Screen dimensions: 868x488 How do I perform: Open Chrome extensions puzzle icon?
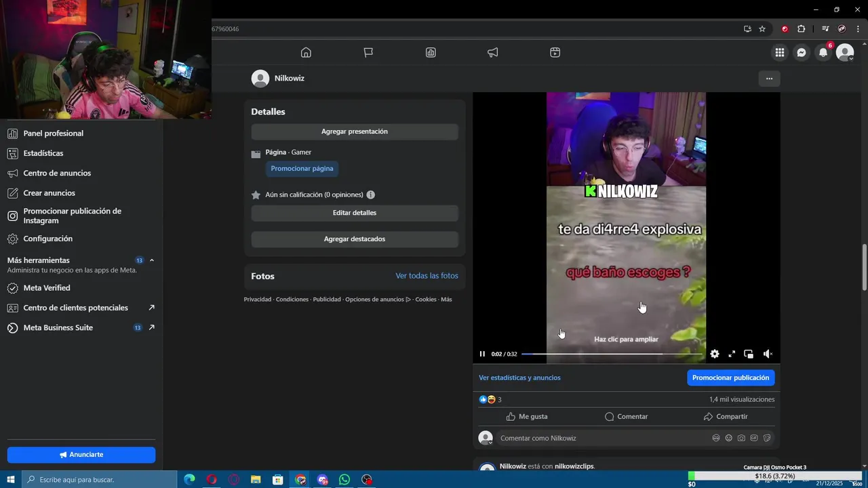801,29
